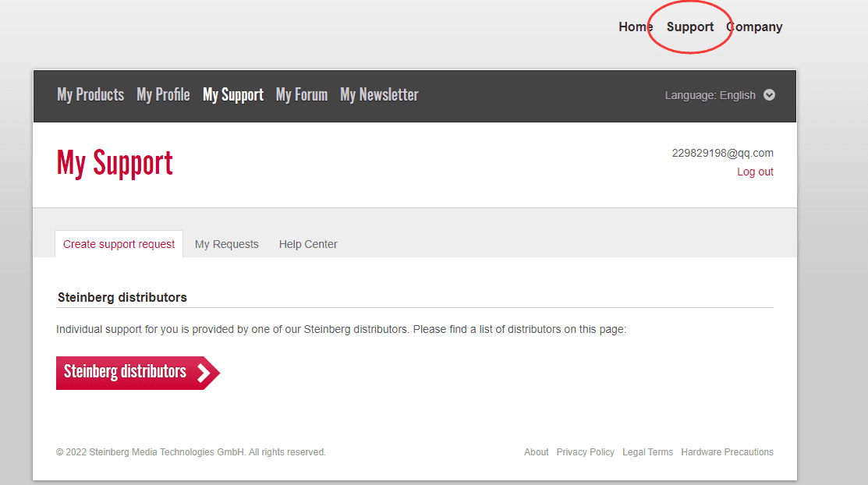Open the Legal Terms footer link
Screen dimensions: 868x485
(x=647, y=451)
